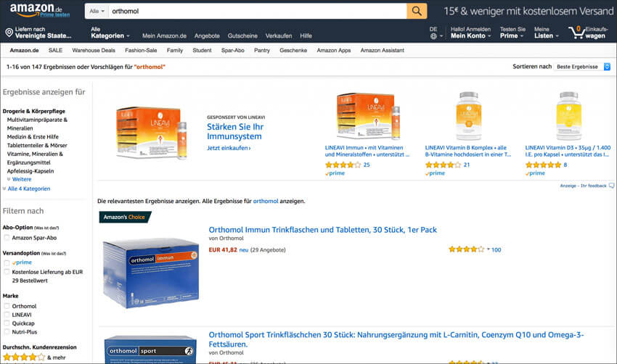617x364 pixels.
Task: Open the Mein Konto dropdown
Action: (470, 33)
